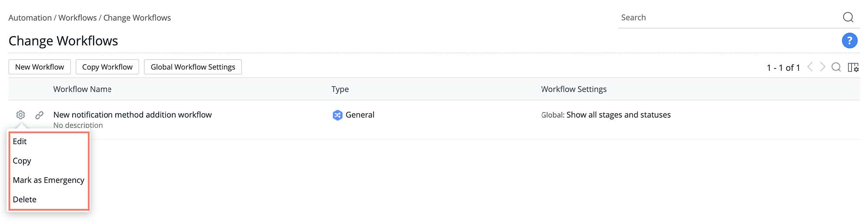Choose Copy from the workflow menu

point(22,161)
